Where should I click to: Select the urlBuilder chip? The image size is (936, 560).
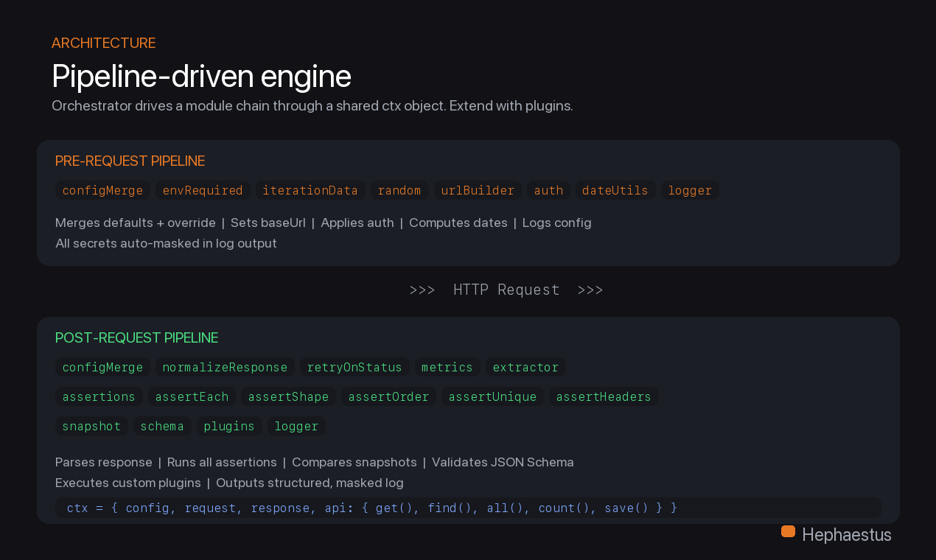(478, 190)
